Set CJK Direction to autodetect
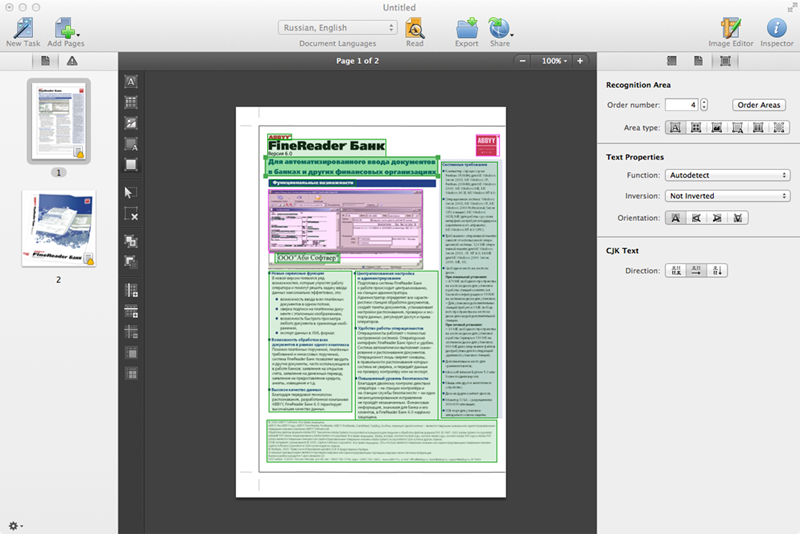The image size is (800, 534). (x=676, y=270)
